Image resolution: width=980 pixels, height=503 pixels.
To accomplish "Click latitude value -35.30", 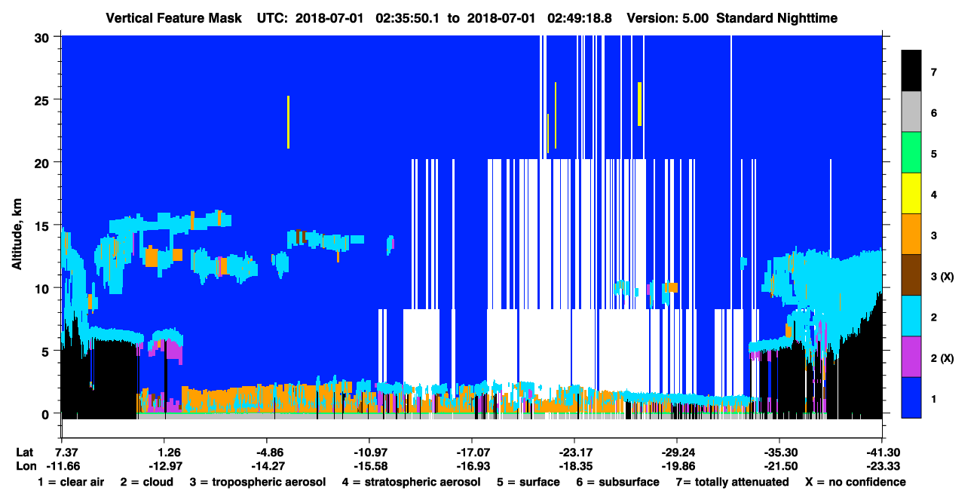I will coord(779,452).
